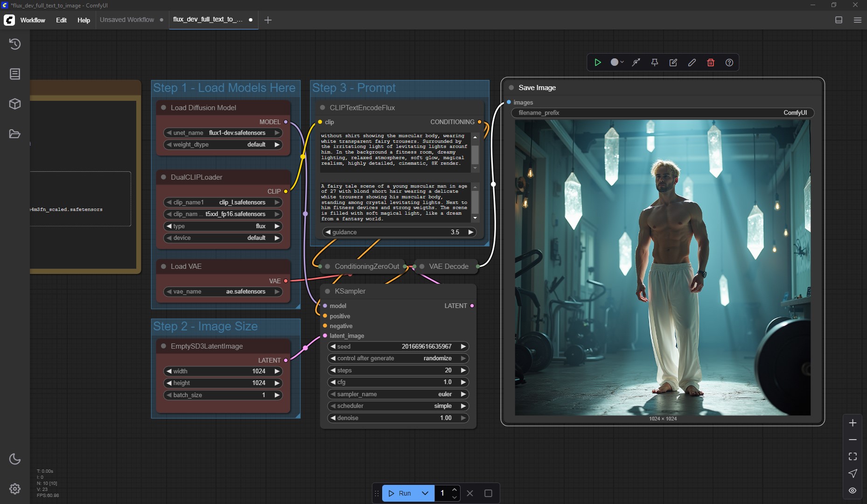
Task: Click the guidance value slider field
Action: pos(399,232)
